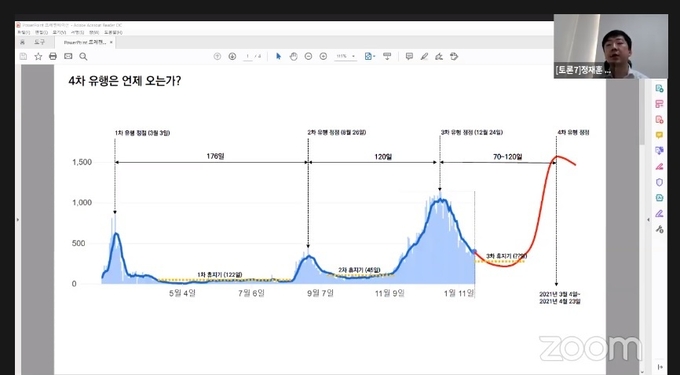Click the print icon in the toolbar
Viewport: 680px width, 375px height.
coord(53,56)
